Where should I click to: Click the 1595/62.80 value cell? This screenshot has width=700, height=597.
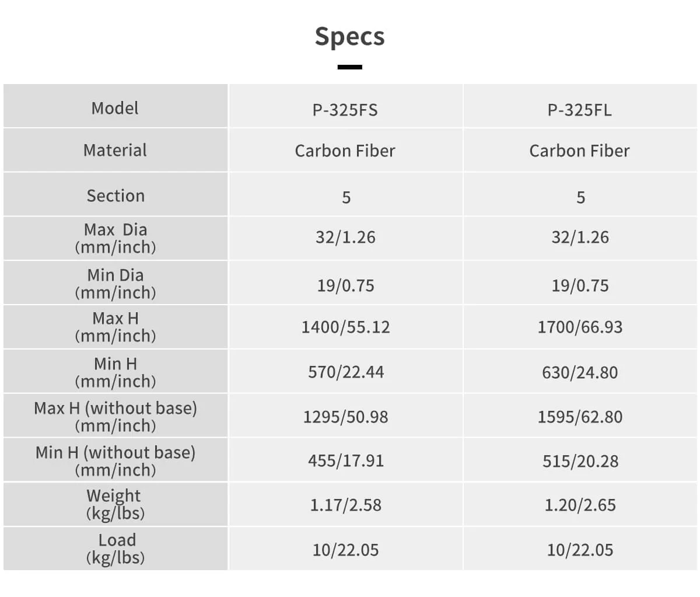pyautogui.click(x=580, y=417)
